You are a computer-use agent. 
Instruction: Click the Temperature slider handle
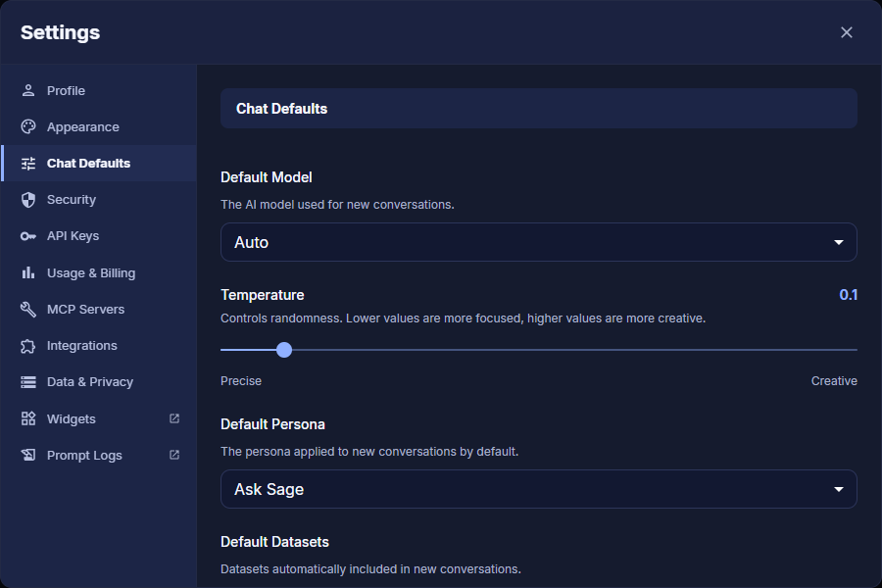point(284,350)
